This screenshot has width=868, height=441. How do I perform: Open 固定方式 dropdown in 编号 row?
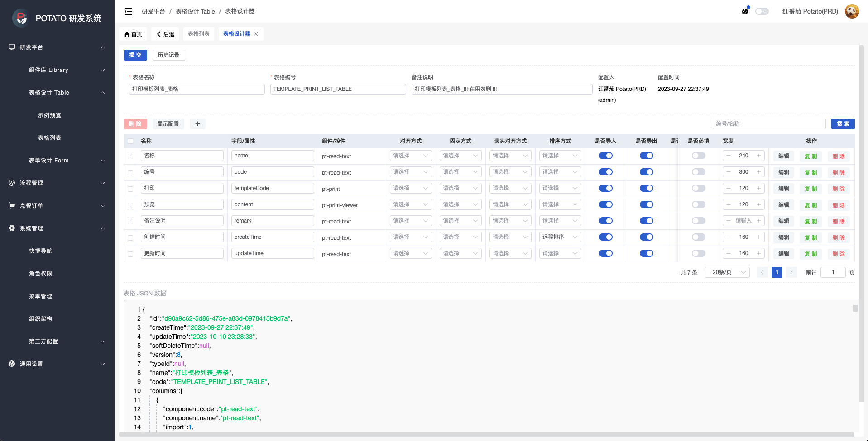click(460, 172)
